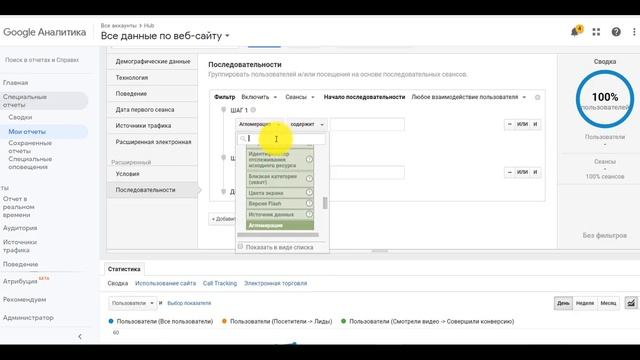
Task: Open the Использование сайта link
Action: [x=165, y=283]
